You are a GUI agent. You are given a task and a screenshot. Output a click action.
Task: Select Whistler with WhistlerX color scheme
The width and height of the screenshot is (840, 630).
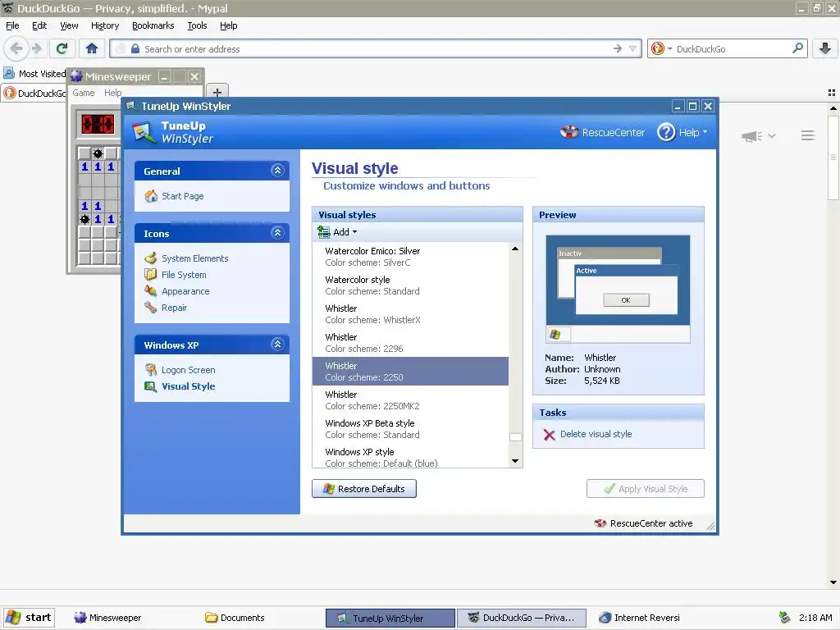coord(410,314)
